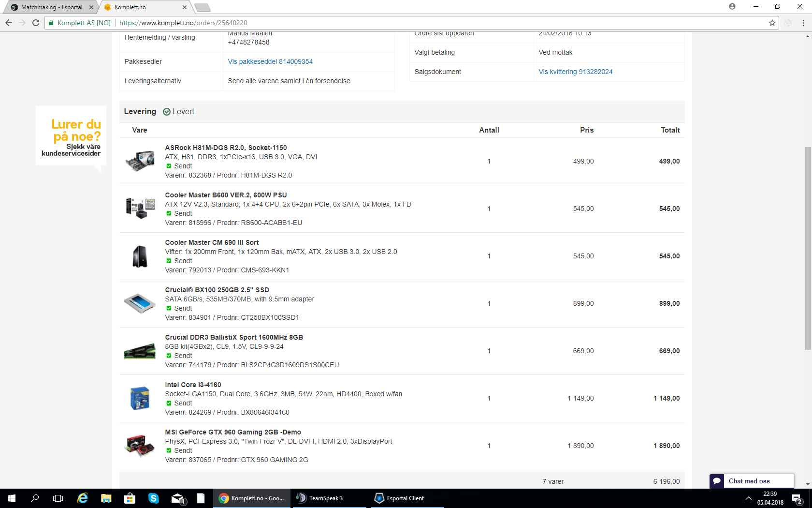
Task: Open the Vis pakkeseddel 814009354 link
Action: coord(270,61)
